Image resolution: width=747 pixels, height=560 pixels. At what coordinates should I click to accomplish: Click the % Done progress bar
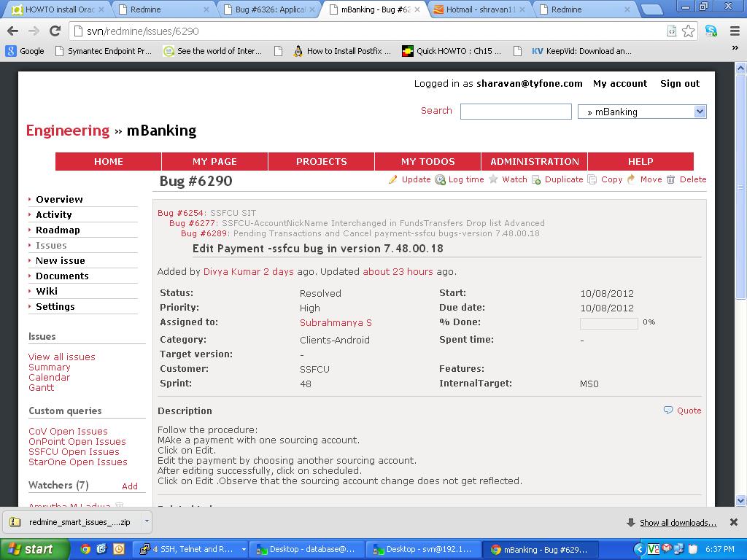608,323
